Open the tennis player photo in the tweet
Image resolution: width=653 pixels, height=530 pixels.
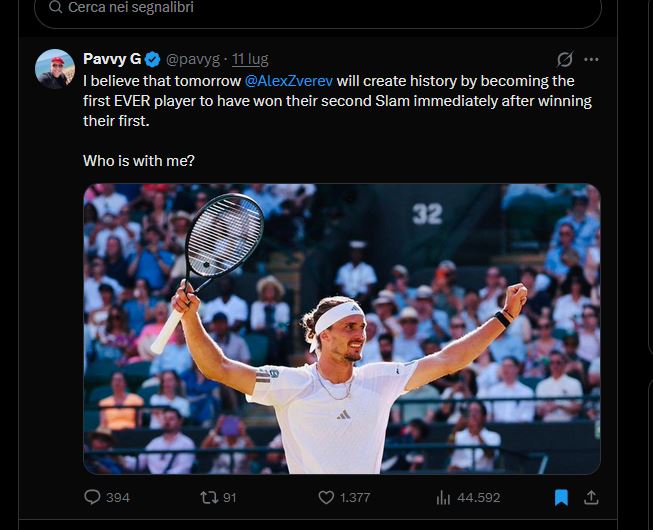pos(342,328)
